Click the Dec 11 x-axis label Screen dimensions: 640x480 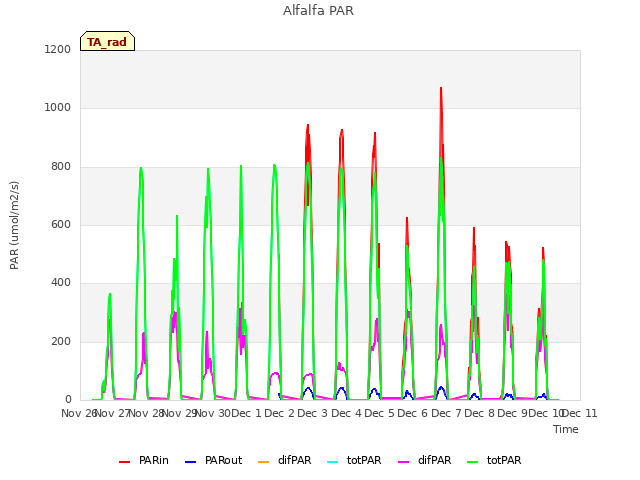point(580,413)
